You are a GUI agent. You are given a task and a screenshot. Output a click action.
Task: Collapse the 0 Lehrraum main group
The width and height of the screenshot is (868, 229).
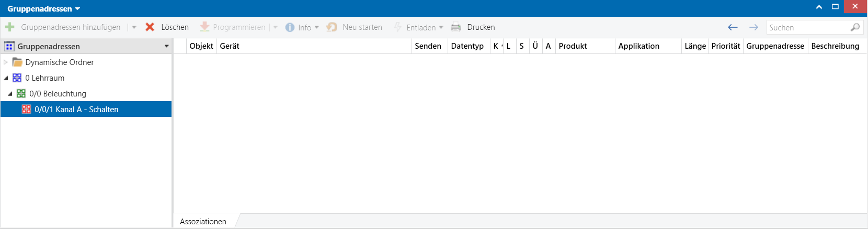point(6,78)
